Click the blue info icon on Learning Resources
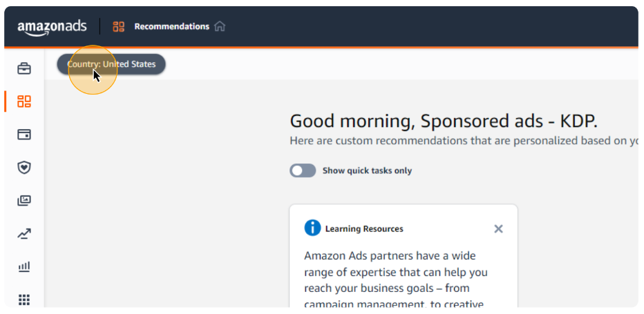 [312, 228]
